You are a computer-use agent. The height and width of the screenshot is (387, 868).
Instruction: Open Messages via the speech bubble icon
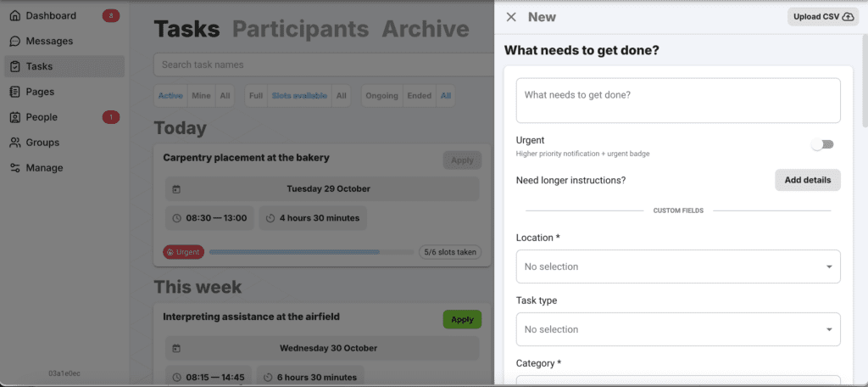click(15, 42)
